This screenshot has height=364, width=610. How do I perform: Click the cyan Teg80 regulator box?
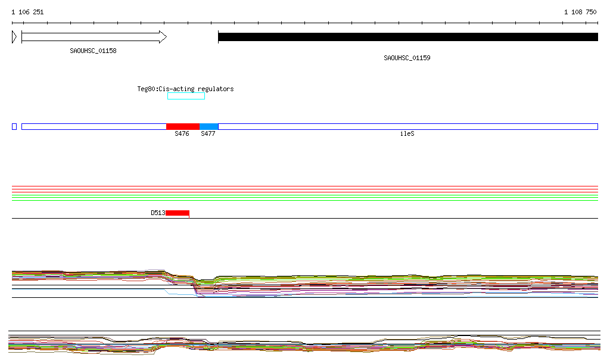click(x=186, y=96)
